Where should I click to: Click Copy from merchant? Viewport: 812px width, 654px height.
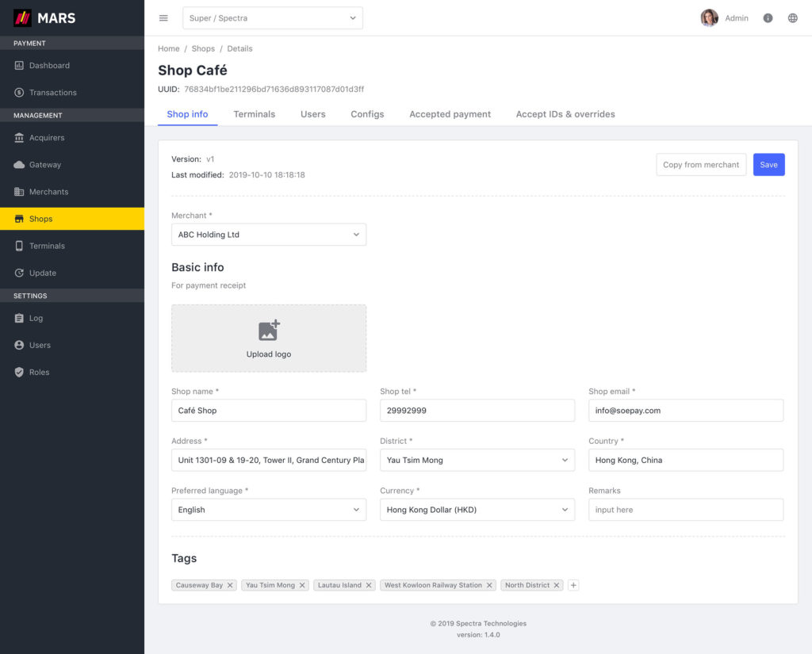coord(701,164)
